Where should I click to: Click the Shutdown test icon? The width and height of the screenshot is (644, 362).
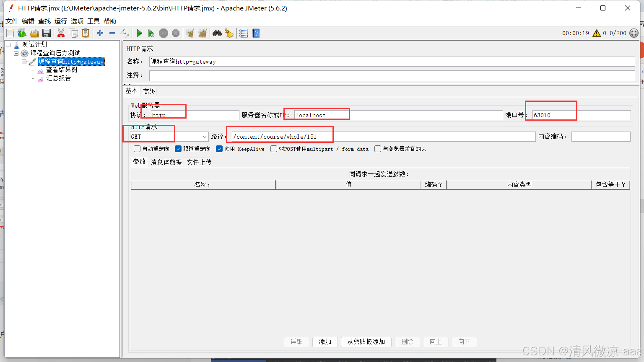tap(176, 33)
